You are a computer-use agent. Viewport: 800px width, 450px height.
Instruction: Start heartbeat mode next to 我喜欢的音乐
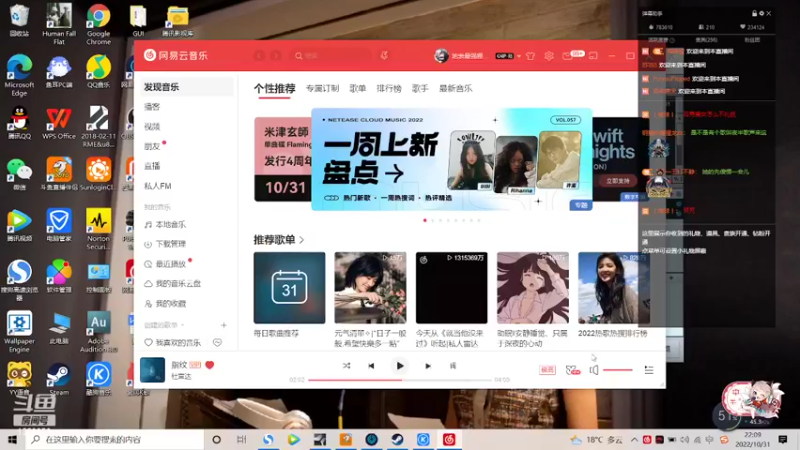pos(217,342)
